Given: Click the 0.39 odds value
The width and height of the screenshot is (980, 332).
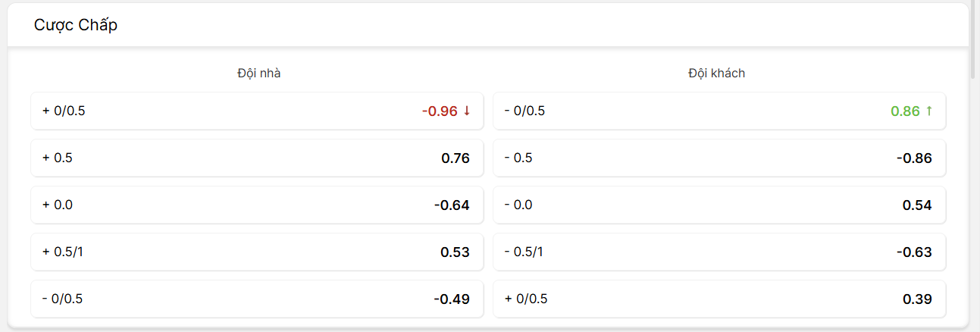Looking at the screenshot, I should [x=917, y=299].
